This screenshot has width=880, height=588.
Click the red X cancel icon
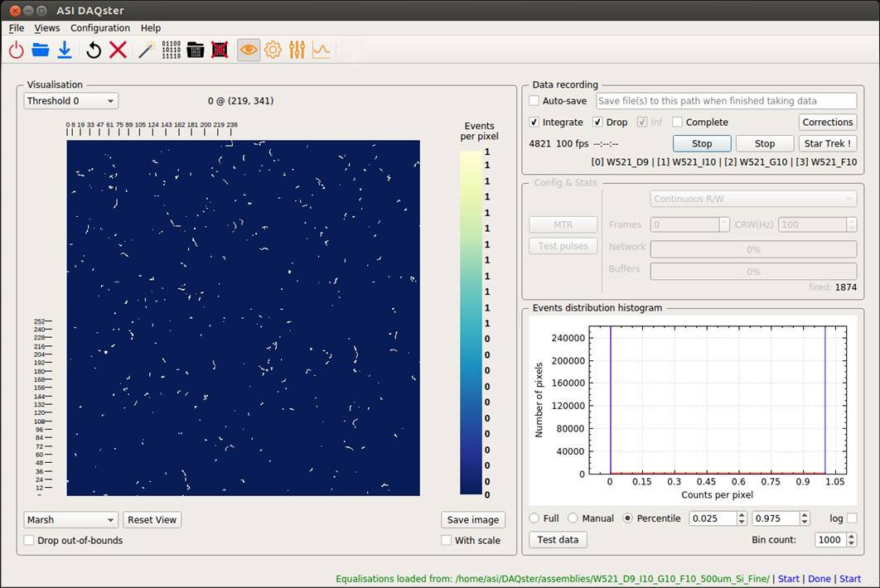(x=118, y=51)
